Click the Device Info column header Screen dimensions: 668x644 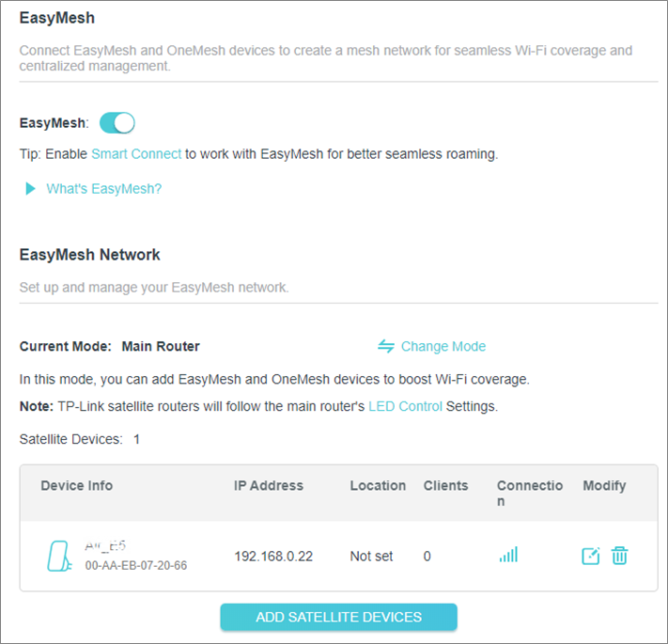point(77,485)
